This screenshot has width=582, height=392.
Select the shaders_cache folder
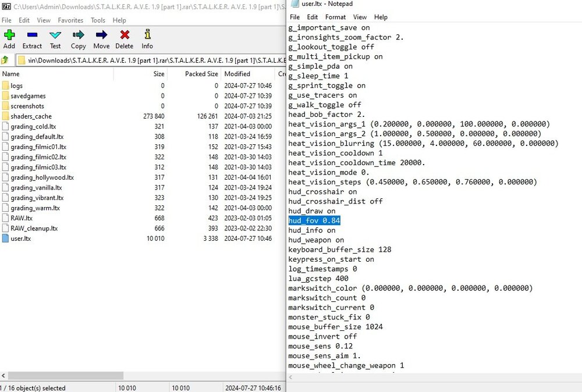31,116
